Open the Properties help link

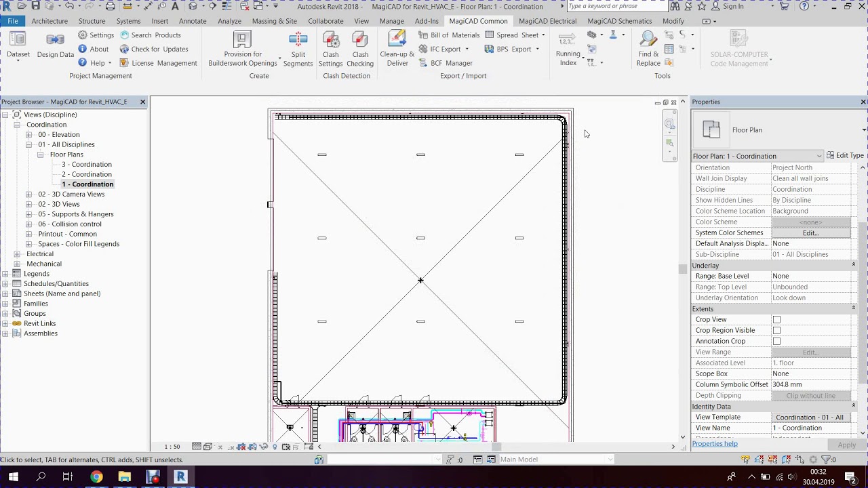coord(715,444)
